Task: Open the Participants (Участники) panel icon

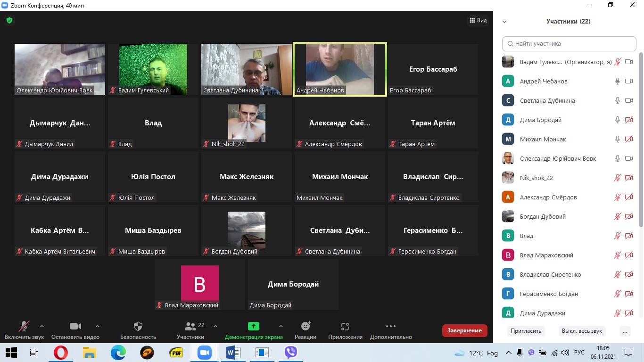Action: tap(190, 326)
